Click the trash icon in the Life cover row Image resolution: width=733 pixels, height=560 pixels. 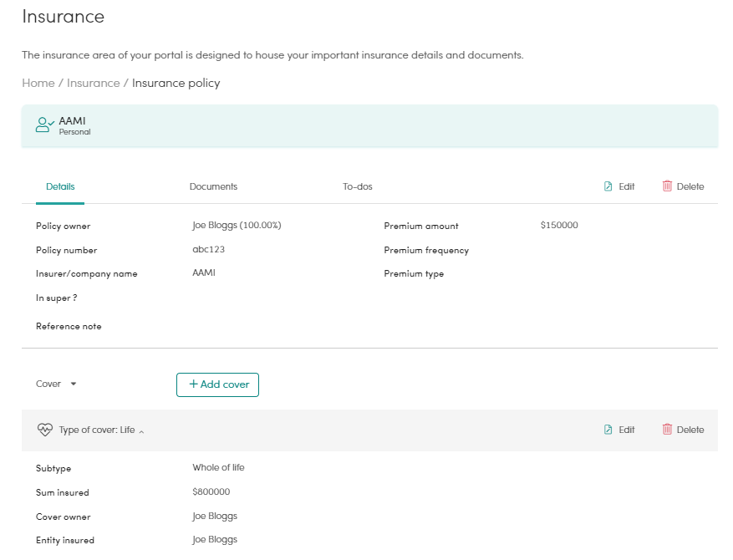[667, 429]
